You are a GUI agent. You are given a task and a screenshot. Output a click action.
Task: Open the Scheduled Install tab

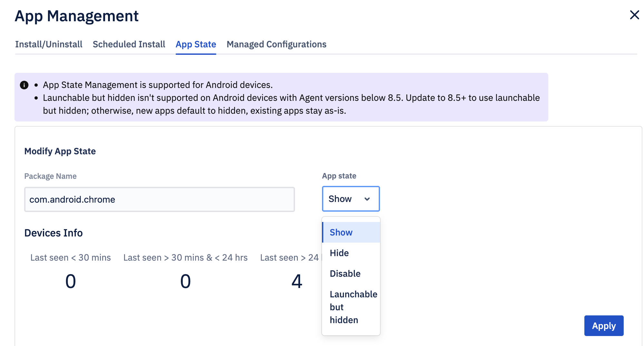129,44
